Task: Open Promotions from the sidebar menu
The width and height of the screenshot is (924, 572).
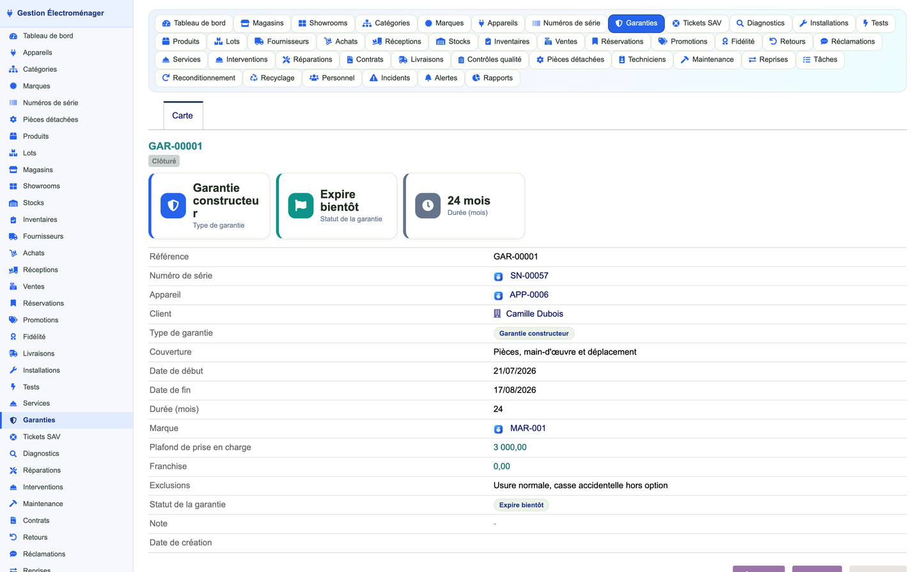Action: pos(40,320)
